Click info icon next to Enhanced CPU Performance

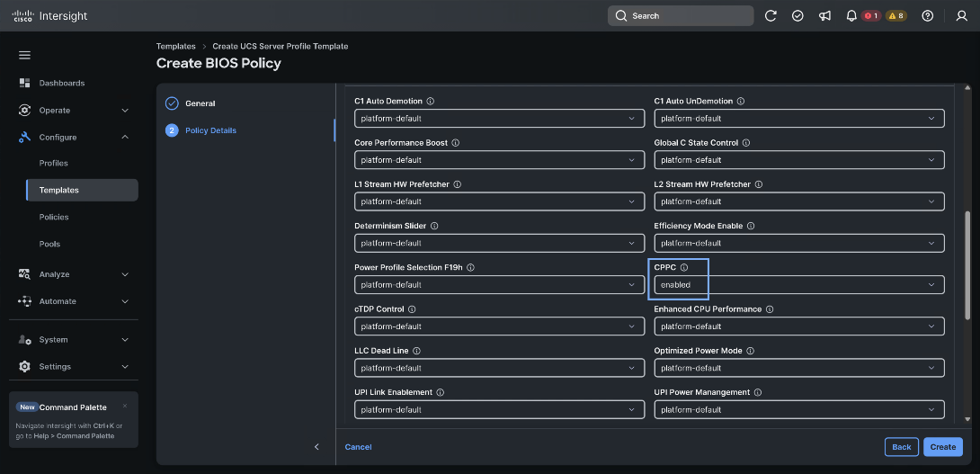770,309
